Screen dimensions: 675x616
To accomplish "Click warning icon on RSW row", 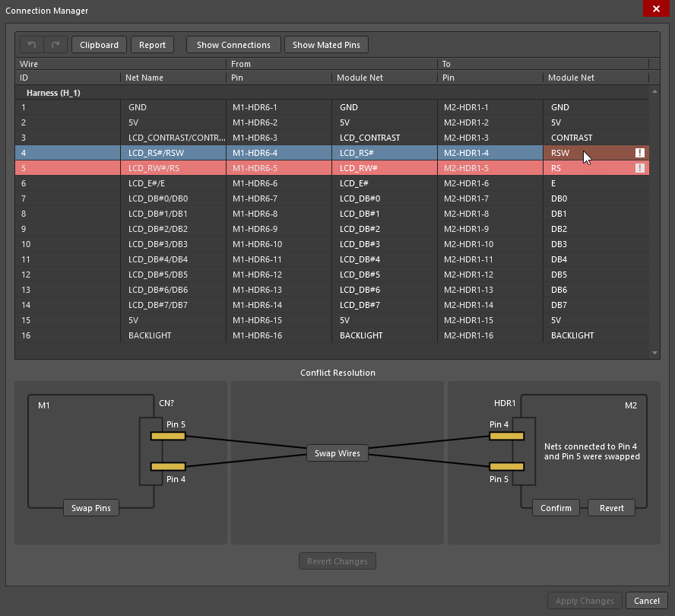I will (640, 153).
